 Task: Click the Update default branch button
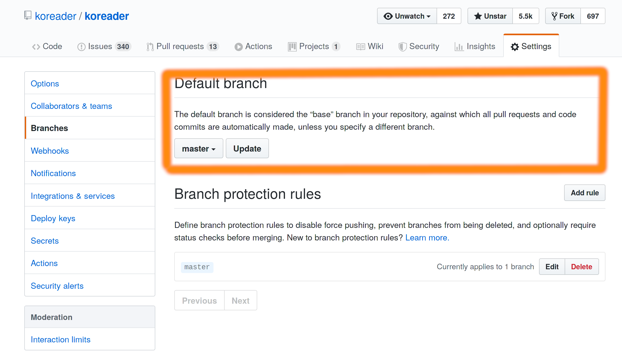pyautogui.click(x=247, y=148)
